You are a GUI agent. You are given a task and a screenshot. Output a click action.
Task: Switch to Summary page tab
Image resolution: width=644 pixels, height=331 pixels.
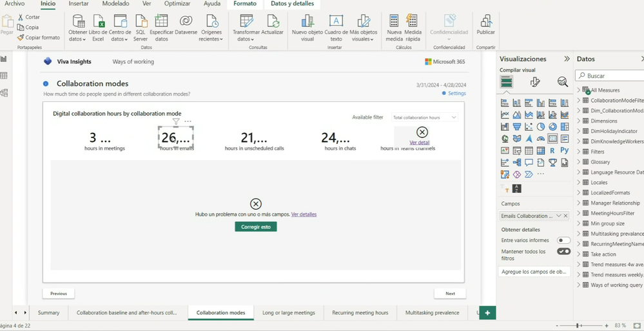point(48,312)
